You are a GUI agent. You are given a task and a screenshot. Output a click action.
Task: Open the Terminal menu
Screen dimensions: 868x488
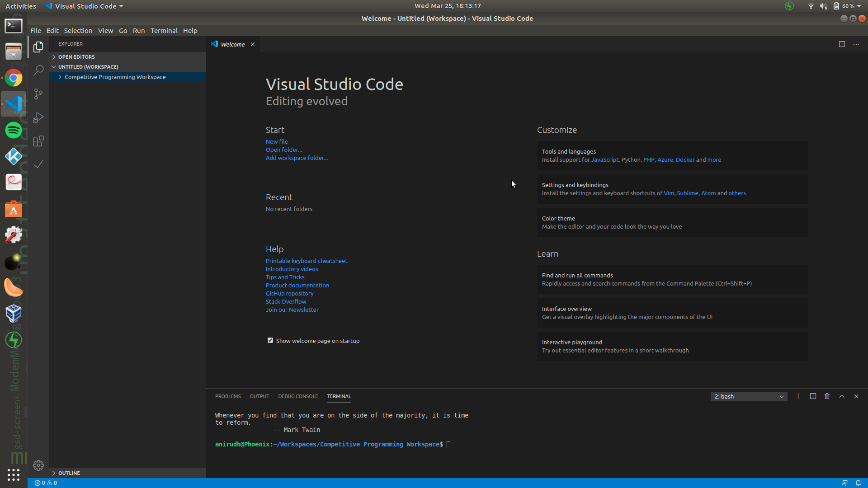pos(164,31)
